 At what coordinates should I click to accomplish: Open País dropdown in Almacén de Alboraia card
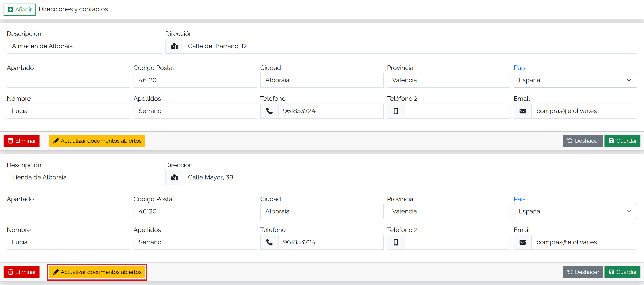tap(575, 80)
